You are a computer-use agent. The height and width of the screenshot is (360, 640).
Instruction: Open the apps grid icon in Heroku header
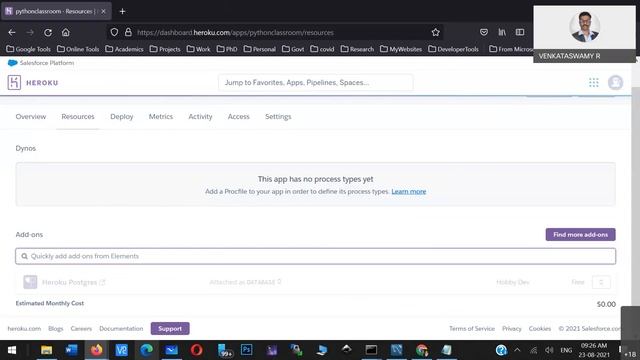(x=593, y=82)
